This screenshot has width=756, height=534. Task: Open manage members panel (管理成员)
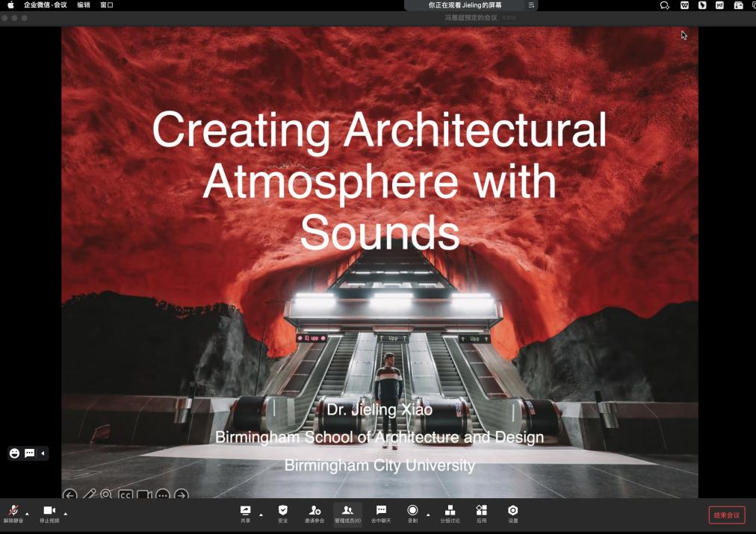[x=347, y=512]
